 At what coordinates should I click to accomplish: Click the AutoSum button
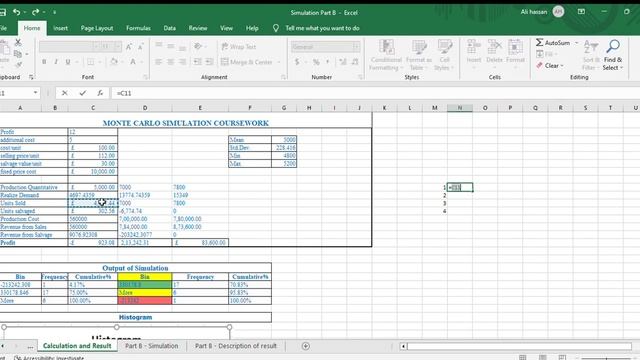[553, 42]
